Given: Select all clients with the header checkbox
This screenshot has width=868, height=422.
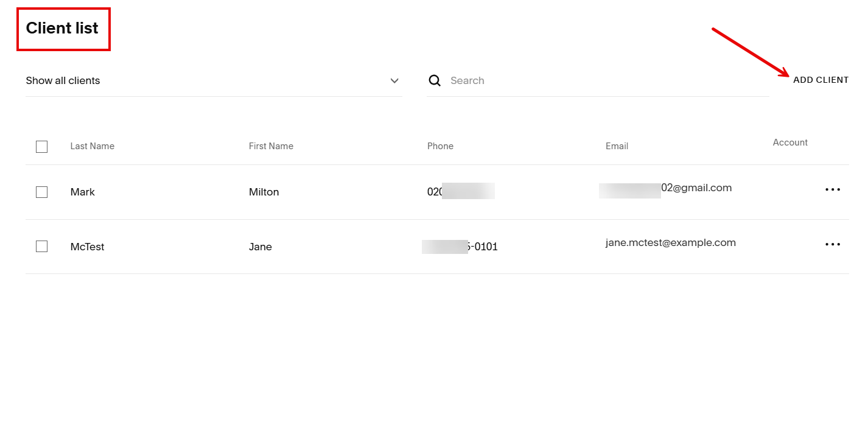Looking at the screenshot, I should pos(41,146).
